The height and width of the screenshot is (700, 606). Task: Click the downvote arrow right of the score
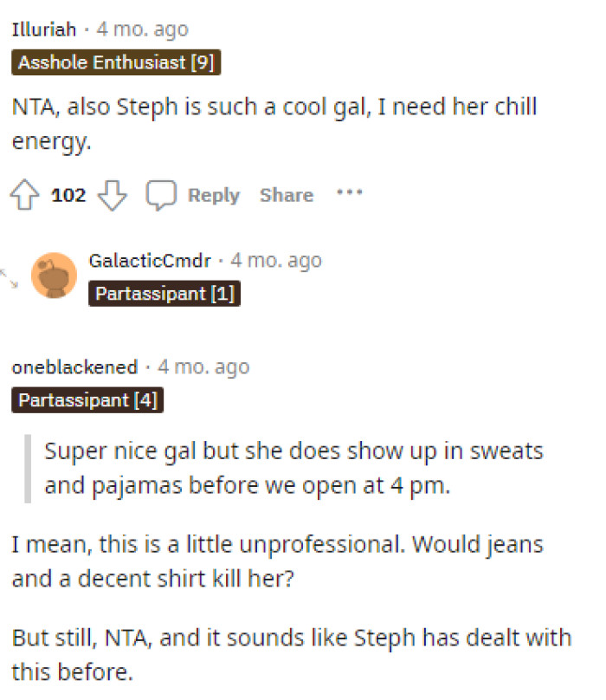[113, 196]
